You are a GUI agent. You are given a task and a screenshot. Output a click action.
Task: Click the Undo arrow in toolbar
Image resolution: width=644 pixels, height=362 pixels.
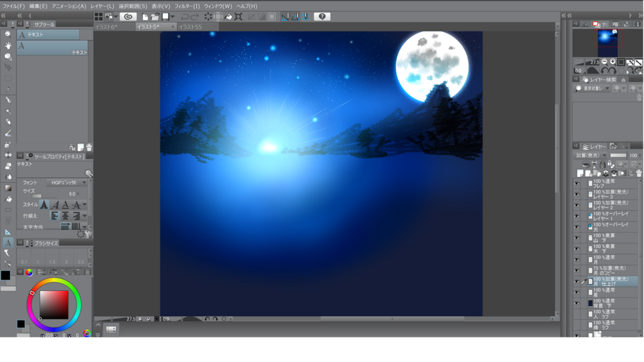coord(185,17)
